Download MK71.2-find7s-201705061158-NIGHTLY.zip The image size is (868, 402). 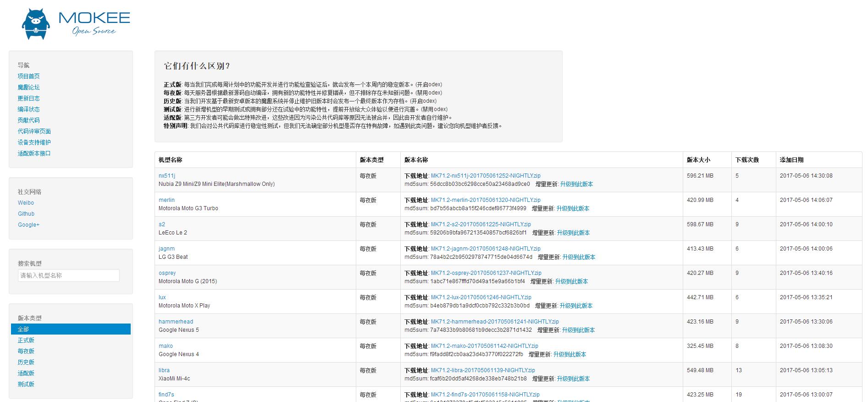click(x=485, y=395)
